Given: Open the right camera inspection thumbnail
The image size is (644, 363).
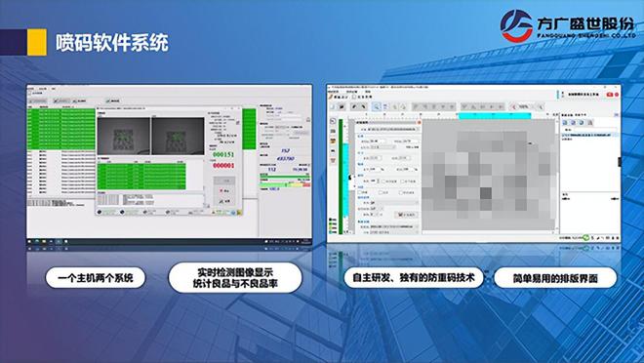Looking at the screenshot, I should (x=178, y=137).
